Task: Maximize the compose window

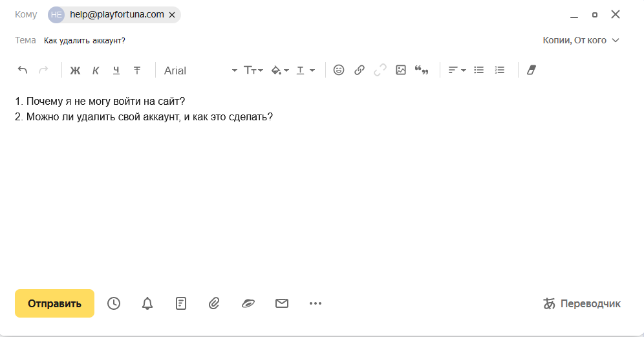Action: [x=595, y=15]
